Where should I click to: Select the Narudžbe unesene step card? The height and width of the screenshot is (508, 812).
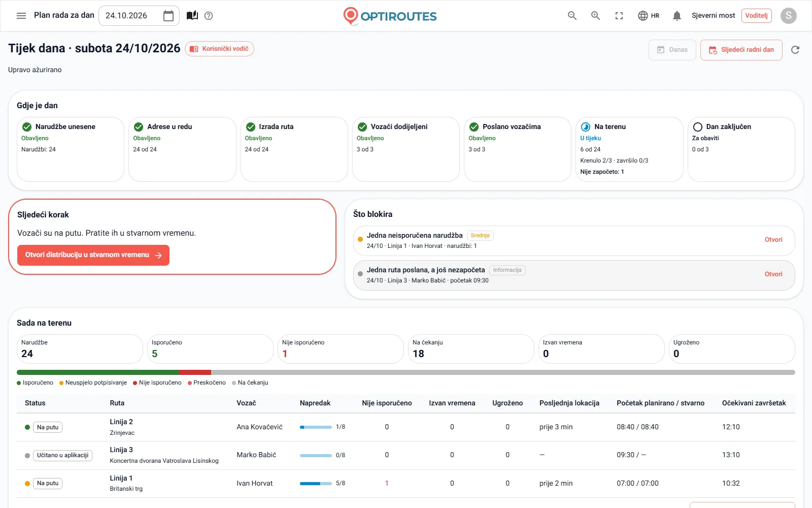(71, 149)
